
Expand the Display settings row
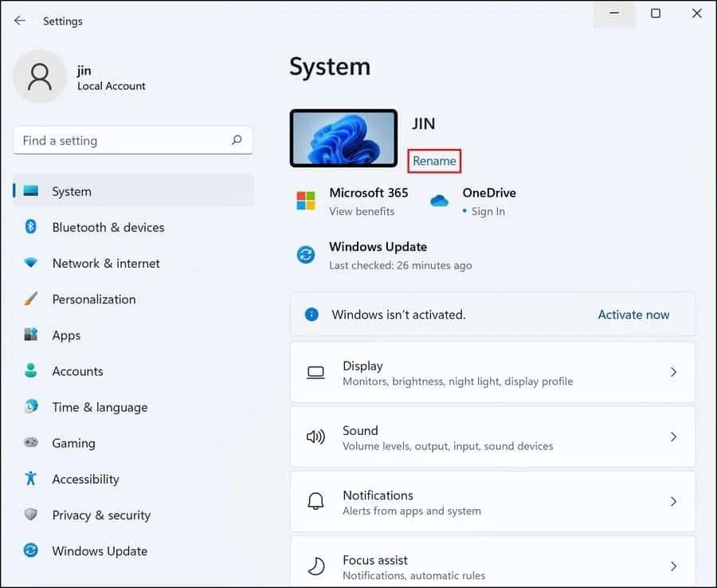tap(673, 372)
